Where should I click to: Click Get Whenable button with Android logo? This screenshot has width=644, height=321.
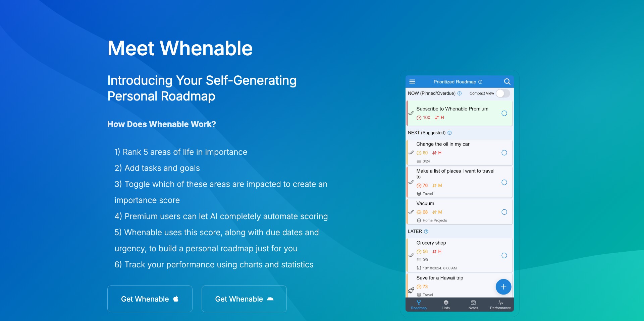click(x=244, y=299)
